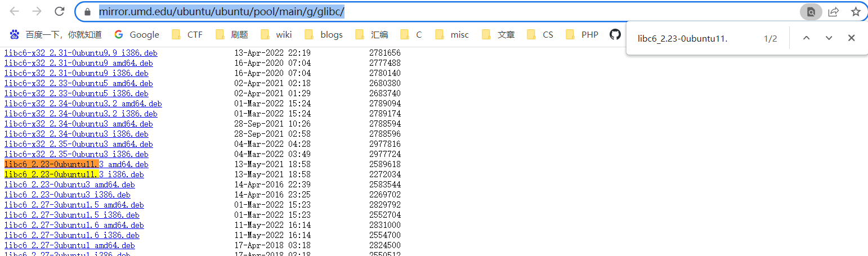Download libc6-x32_2.34-0ubuntu3.2_amd64.deb
Viewport: 868px width, 256px height.
83,104
